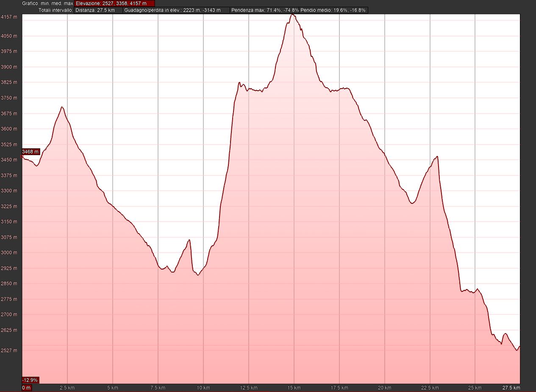Click the Totali intervallo label
The image size is (536, 392).
coord(56,10)
